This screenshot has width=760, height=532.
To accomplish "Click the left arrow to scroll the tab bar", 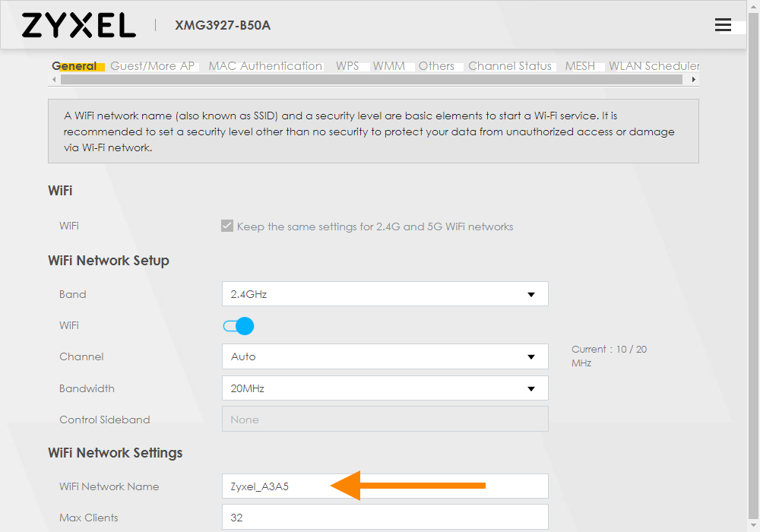I will pos(53,78).
